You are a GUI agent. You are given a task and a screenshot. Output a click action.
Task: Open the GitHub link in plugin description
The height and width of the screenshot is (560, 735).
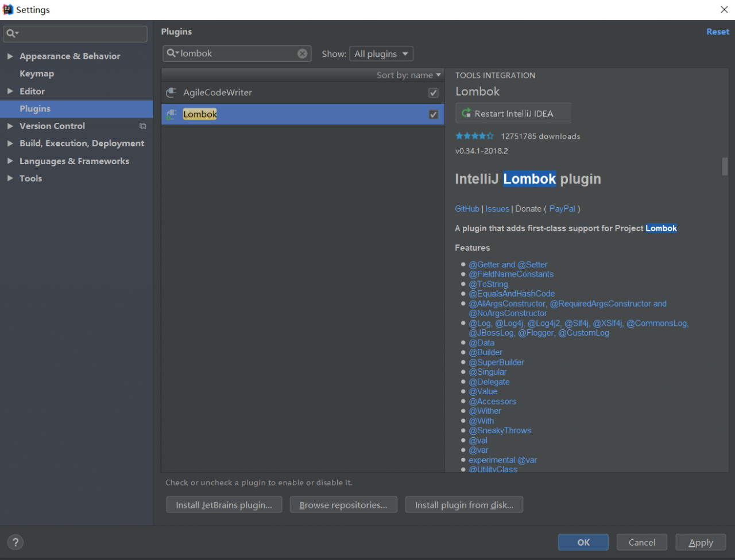pyautogui.click(x=467, y=209)
